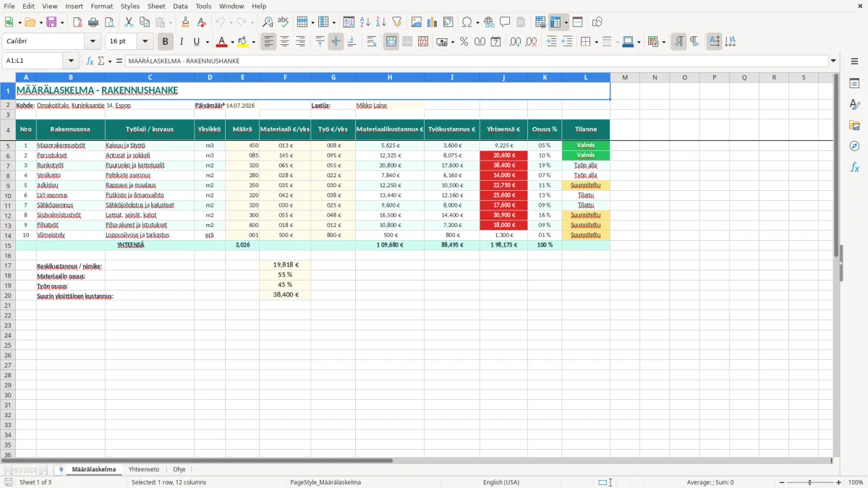Insert an image
This screenshot has width=868, height=488.
[417, 22]
